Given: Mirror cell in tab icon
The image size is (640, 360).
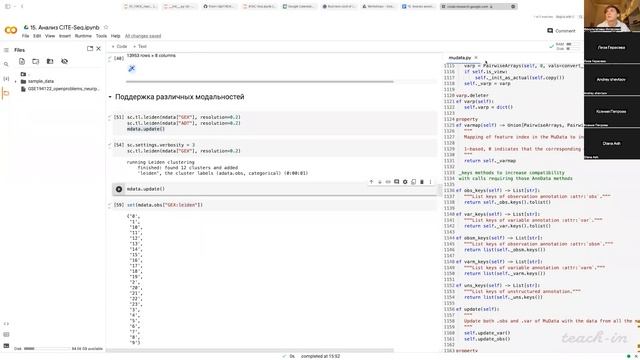Looking at the screenshot, I should pyautogui.click(x=413, y=182).
